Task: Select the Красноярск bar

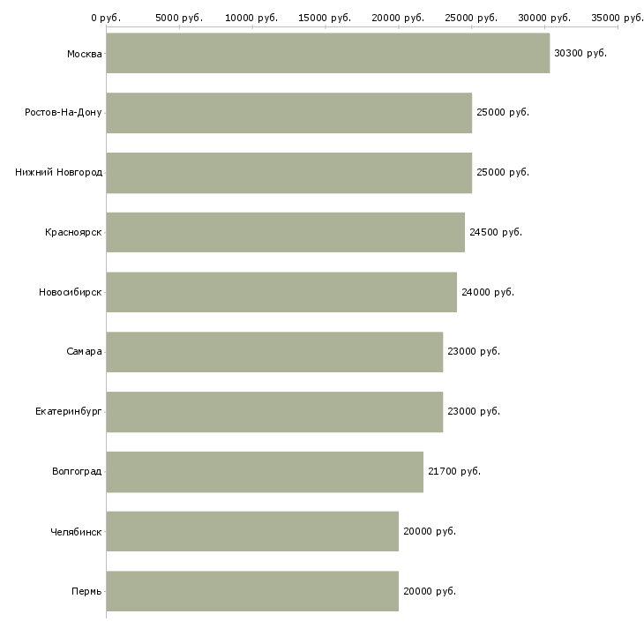Action: pyautogui.click(x=285, y=232)
